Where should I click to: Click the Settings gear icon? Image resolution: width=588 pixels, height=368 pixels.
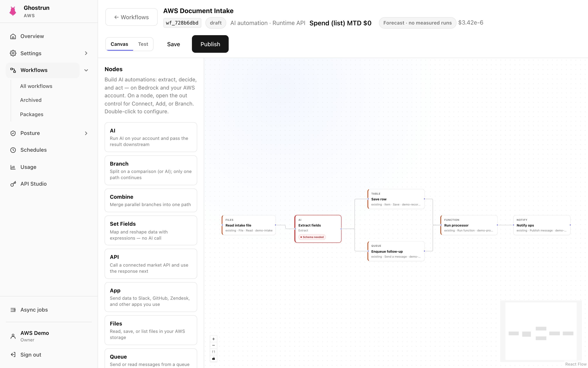coord(13,53)
